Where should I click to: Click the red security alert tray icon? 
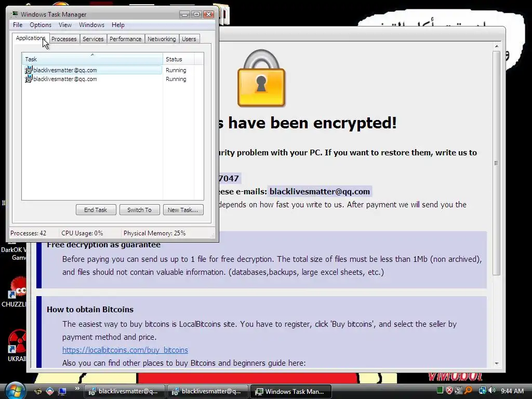coord(449,391)
